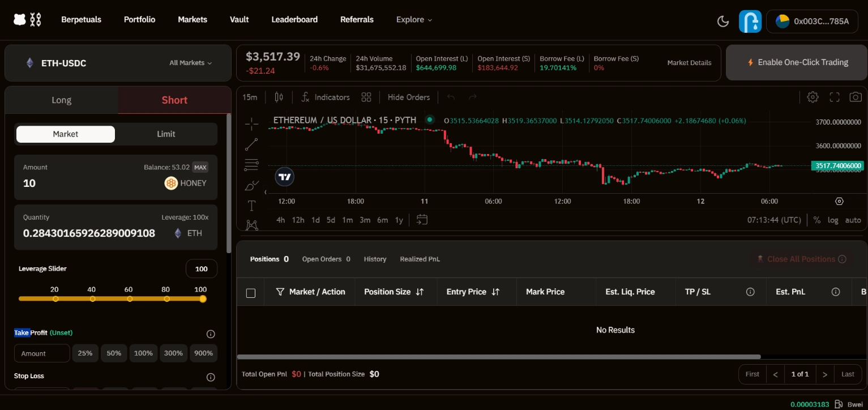Click the Market / Action filter icon
This screenshot has width=868, height=410.
[x=280, y=292]
